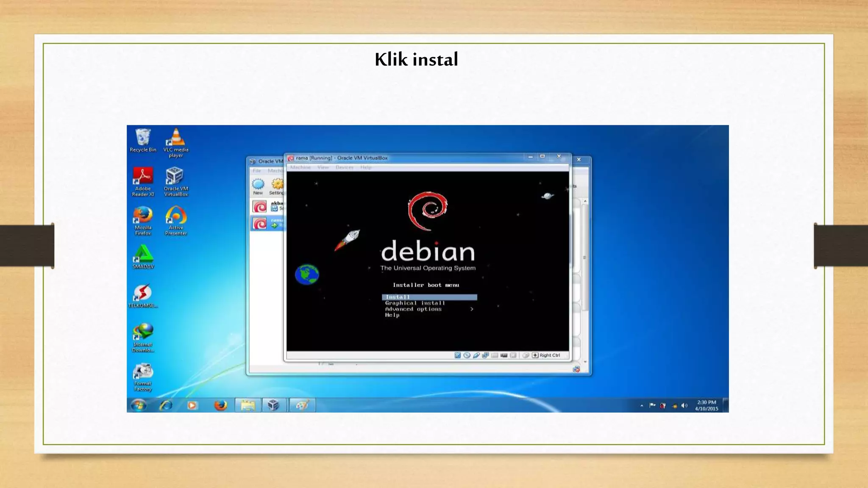Image resolution: width=868 pixels, height=488 pixels.
Task: Open the Help menu in VM window
Action: 366,167
